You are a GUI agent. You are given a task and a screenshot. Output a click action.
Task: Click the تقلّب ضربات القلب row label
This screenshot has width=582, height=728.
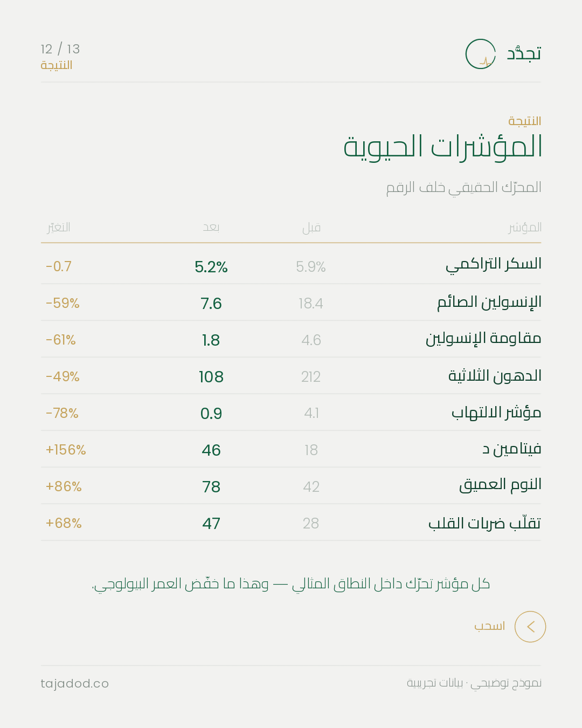(484, 523)
